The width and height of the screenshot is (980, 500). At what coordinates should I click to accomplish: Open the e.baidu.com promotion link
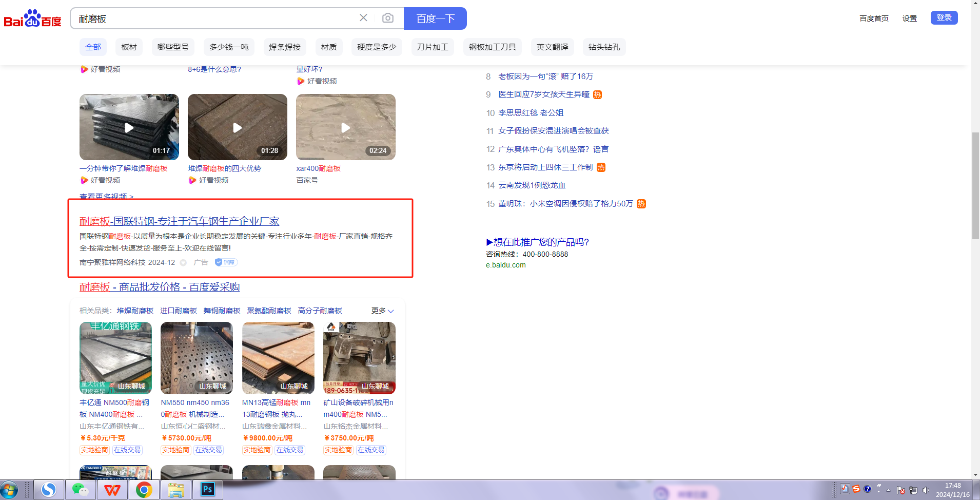coord(506,265)
